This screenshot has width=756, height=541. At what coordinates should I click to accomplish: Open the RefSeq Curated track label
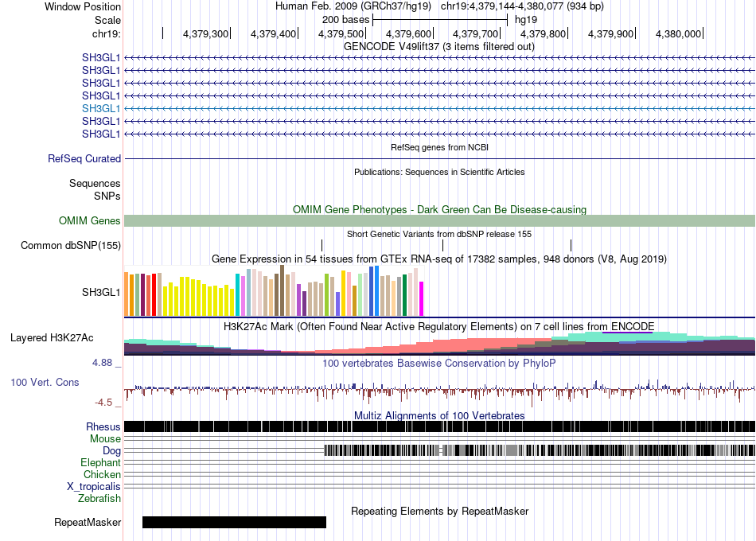[x=84, y=158]
